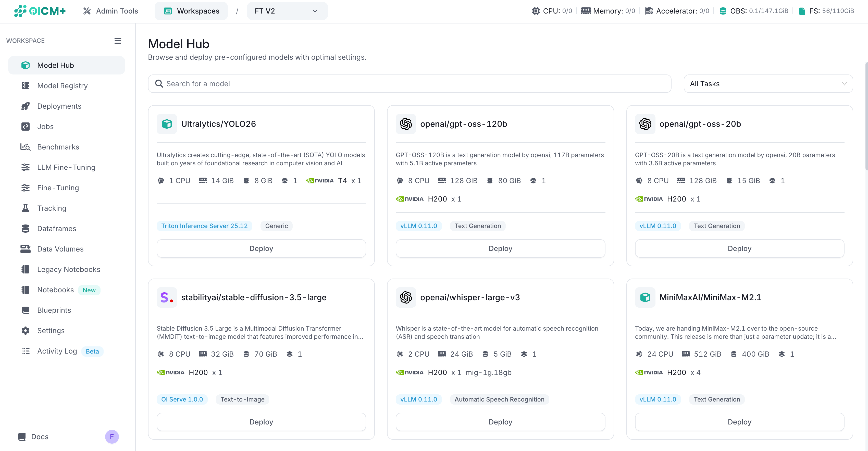The height and width of the screenshot is (451, 868).
Task: Navigate to Notebooks New
Action: [66, 290]
